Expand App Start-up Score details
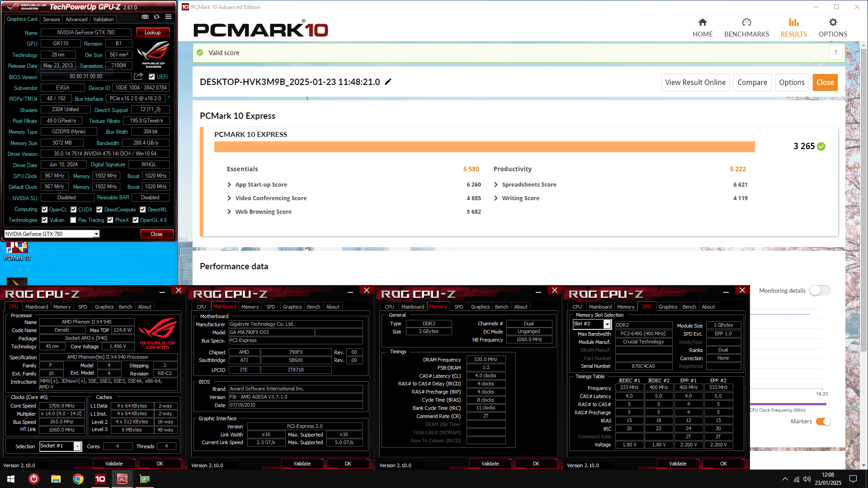This screenshot has width=868, height=488. click(x=229, y=184)
